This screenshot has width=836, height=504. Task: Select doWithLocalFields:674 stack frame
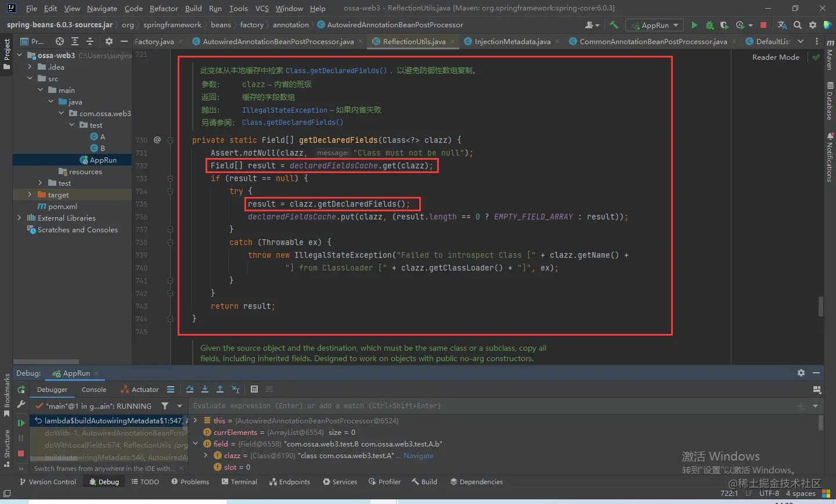click(109, 445)
